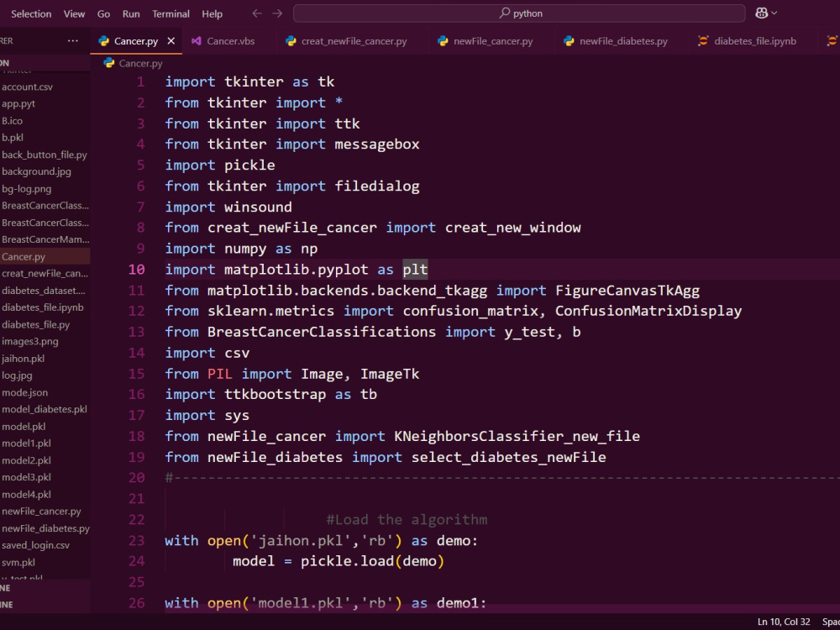Image resolution: width=840 pixels, height=630 pixels.
Task: Open images3.png in the explorer
Action: (29, 341)
